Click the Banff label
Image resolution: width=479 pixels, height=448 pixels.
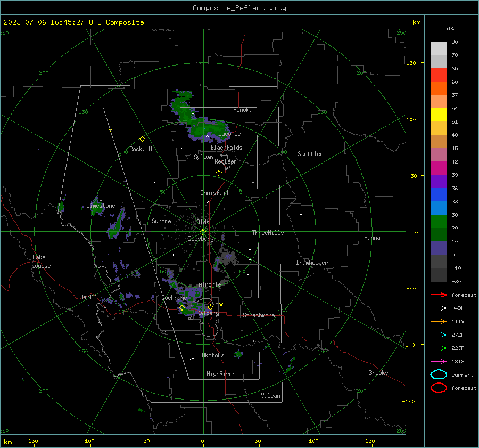click(x=88, y=297)
